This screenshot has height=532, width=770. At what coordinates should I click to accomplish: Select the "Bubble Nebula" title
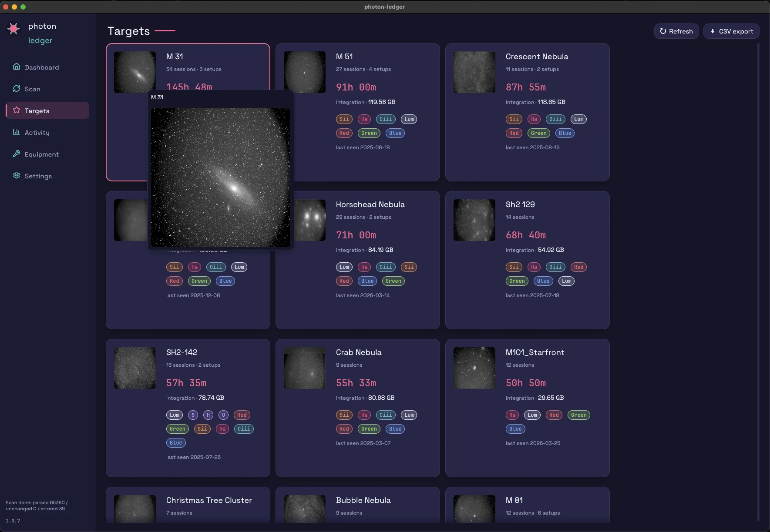[363, 500]
